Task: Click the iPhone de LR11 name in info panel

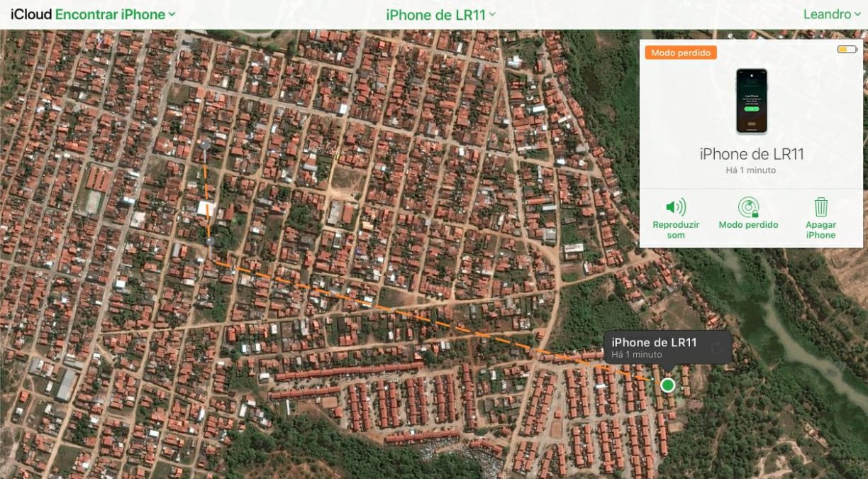Action: pos(752,154)
